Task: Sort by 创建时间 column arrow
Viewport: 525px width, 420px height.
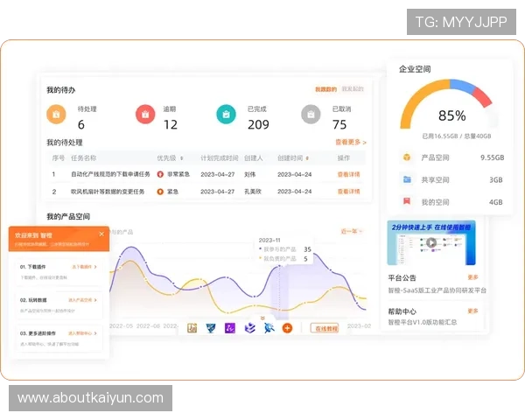Action: click(307, 158)
